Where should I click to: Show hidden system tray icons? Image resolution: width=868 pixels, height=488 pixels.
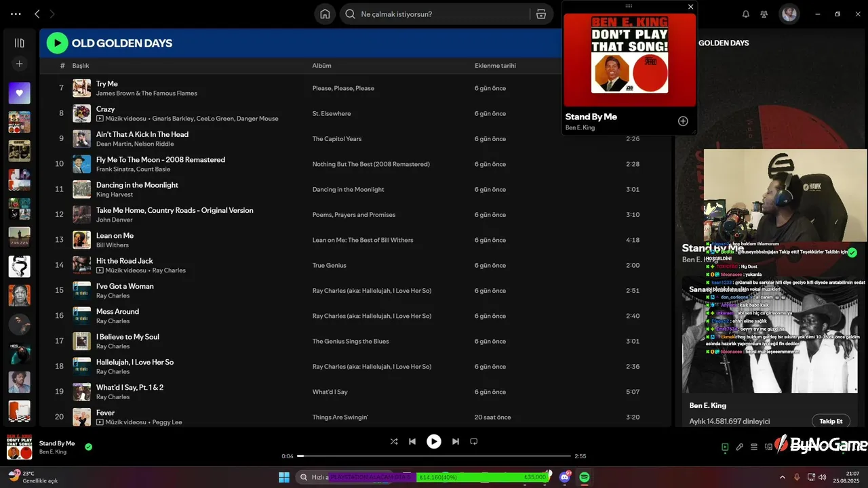click(782, 477)
